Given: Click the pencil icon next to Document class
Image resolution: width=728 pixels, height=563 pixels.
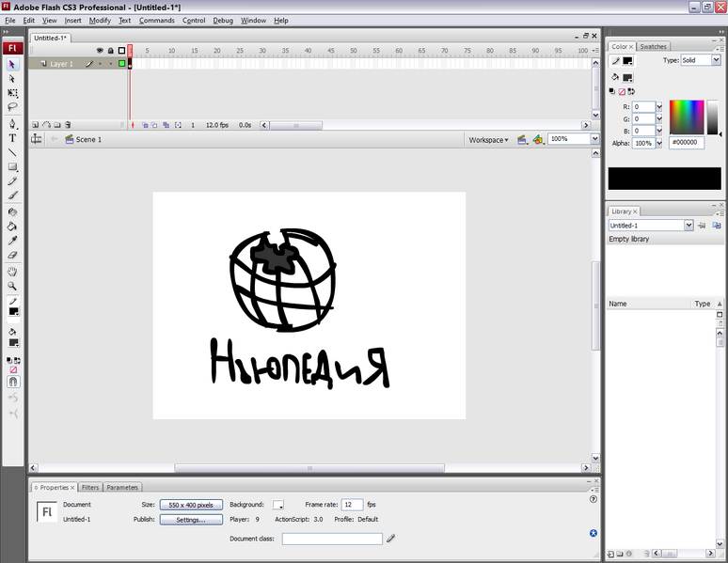Looking at the screenshot, I should click(390, 539).
